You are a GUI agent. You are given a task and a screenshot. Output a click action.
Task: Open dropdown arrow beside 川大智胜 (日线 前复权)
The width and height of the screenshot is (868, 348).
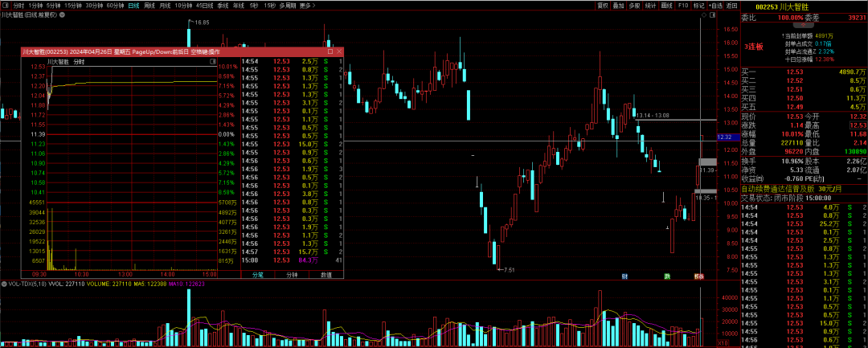click(62, 15)
